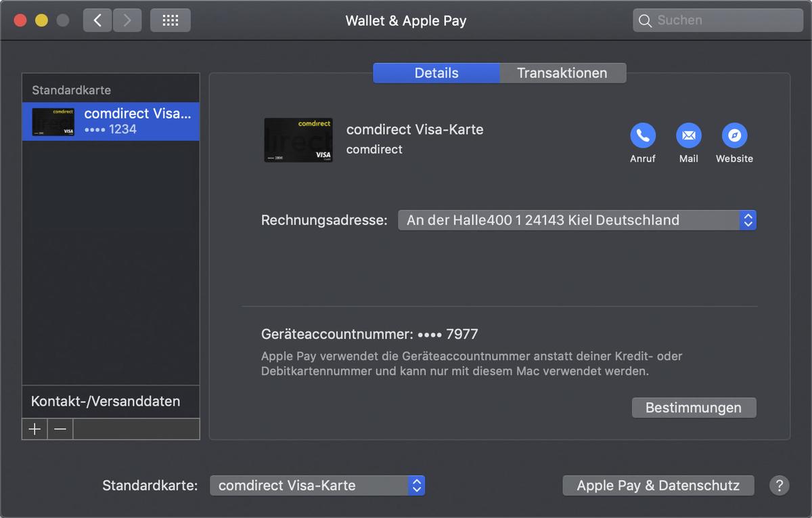Click the large comdirect card thumbnail in Details
This screenshot has height=518, width=812.
point(298,140)
